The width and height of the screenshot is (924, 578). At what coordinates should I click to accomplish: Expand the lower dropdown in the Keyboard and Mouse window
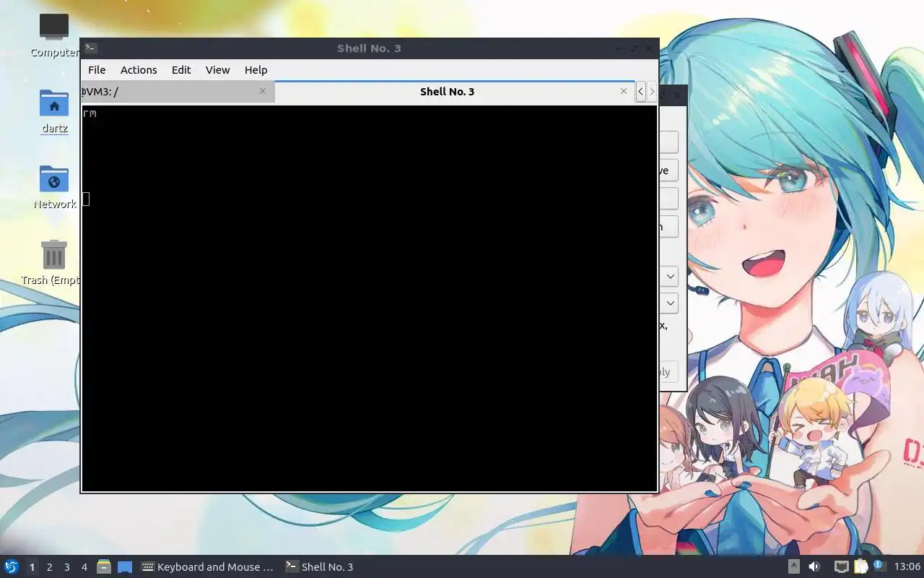click(x=670, y=303)
